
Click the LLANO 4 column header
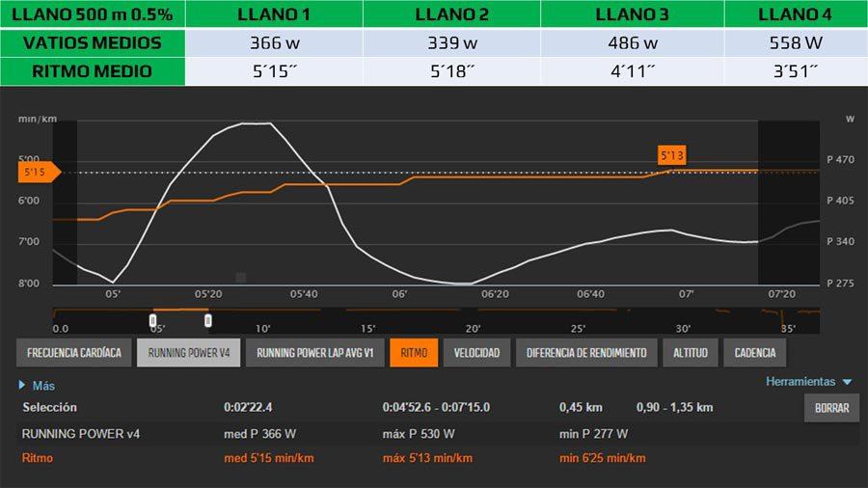(x=796, y=14)
